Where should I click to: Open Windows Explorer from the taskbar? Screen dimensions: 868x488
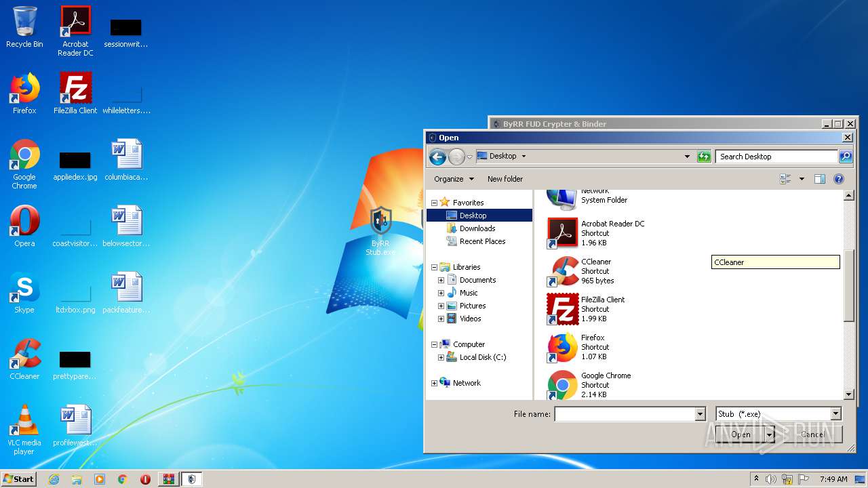click(x=77, y=479)
